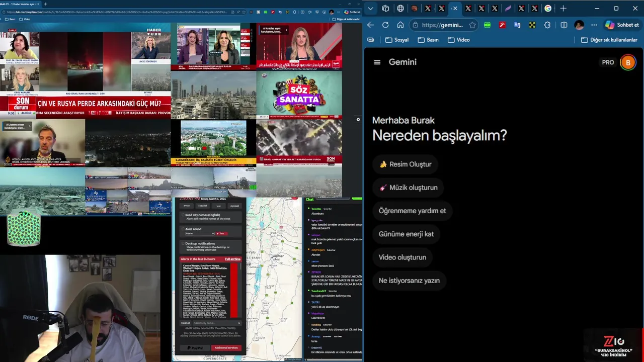Open the red extension icon in the toolbar

tap(502, 25)
